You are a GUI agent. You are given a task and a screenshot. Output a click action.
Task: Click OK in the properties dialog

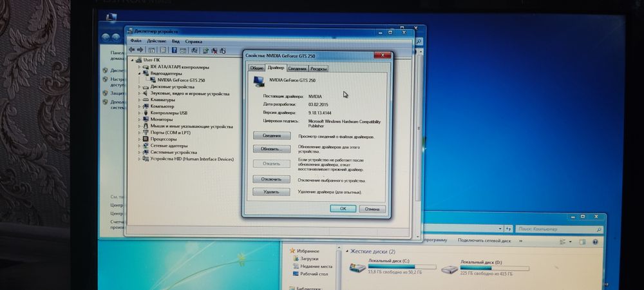(x=343, y=209)
